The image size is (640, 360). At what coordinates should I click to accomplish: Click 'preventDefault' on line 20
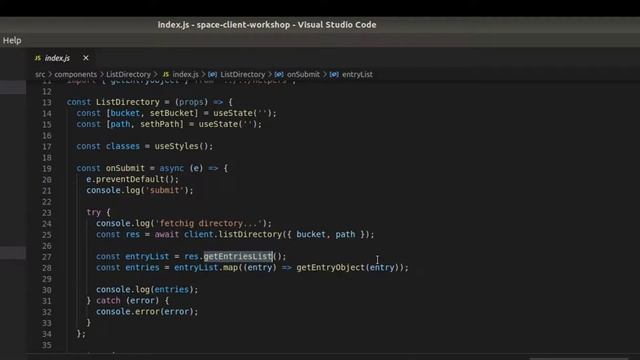[130, 179]
